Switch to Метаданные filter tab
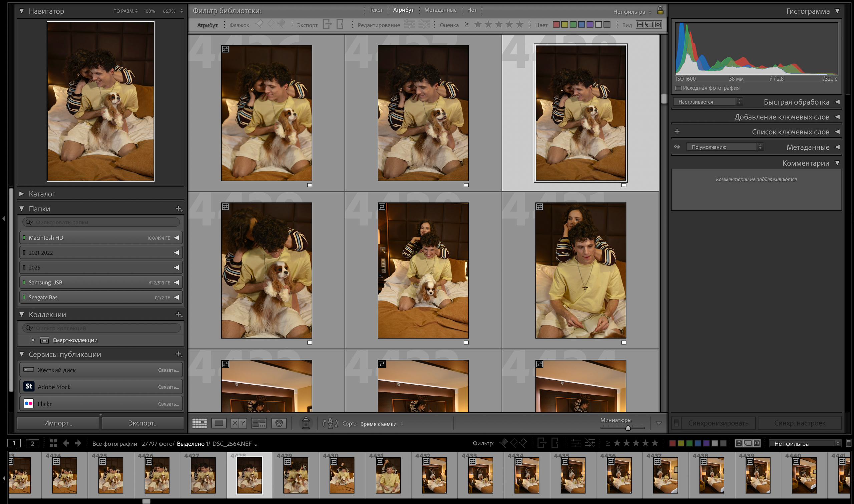 (x=440, y=10)
